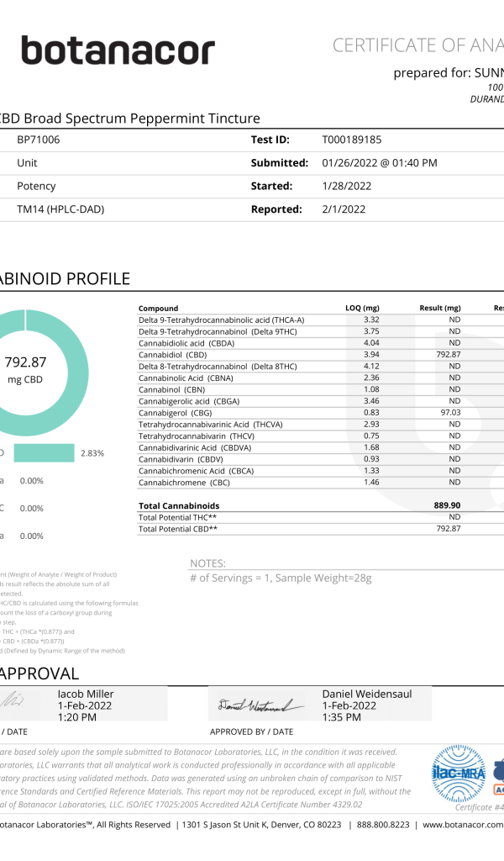Click Cannabichromene (CBC) compound name
Screen dimensions: 504x861
(184, 483)
